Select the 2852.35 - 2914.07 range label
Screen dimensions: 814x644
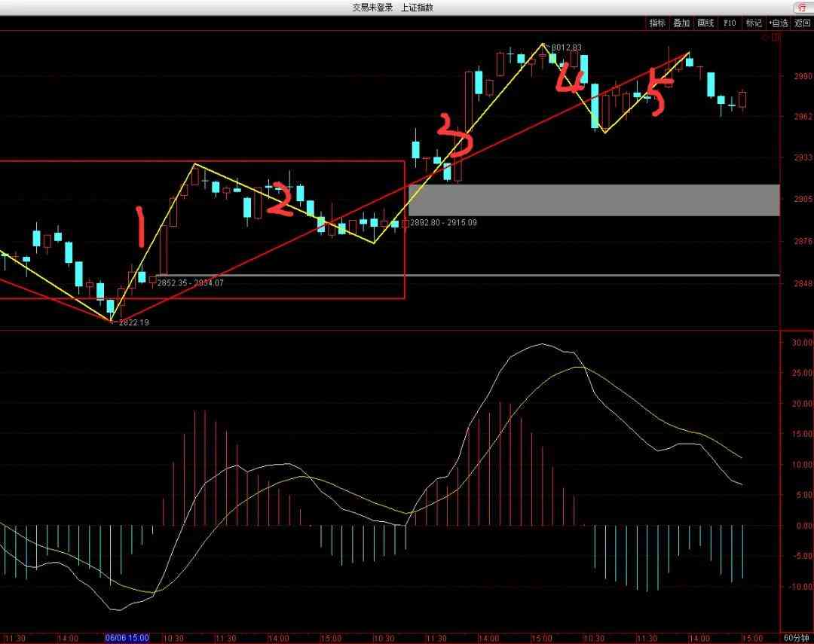(190, 282)
